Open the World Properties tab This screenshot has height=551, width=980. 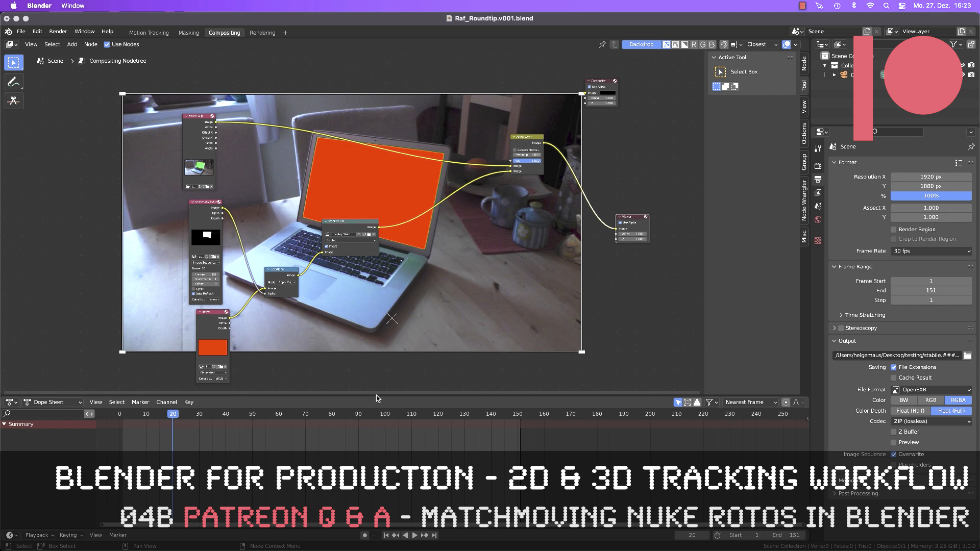click(x=818, y=219)
